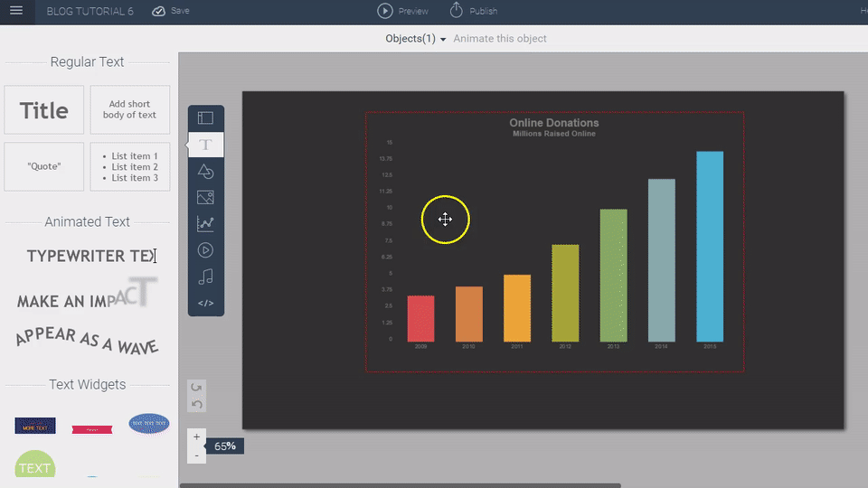Click the horizontal scrollbar under the canvas
Viewport: 868px width, 488px height.
401,485
